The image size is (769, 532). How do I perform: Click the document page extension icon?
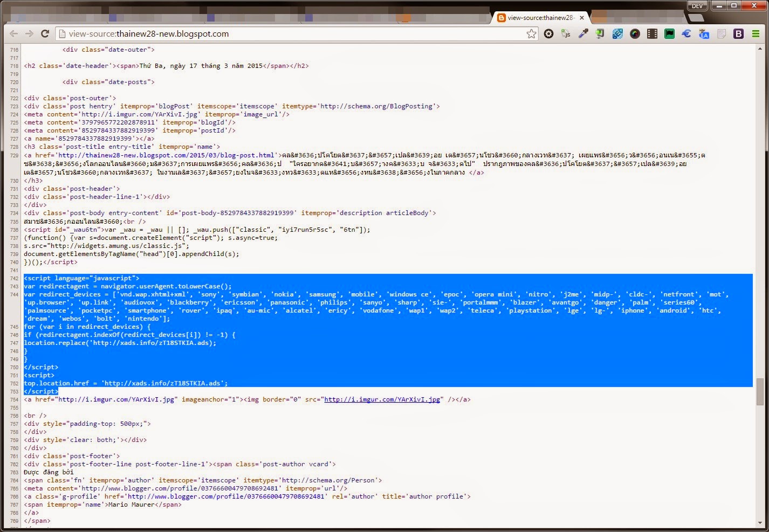[x=721, y=33]
